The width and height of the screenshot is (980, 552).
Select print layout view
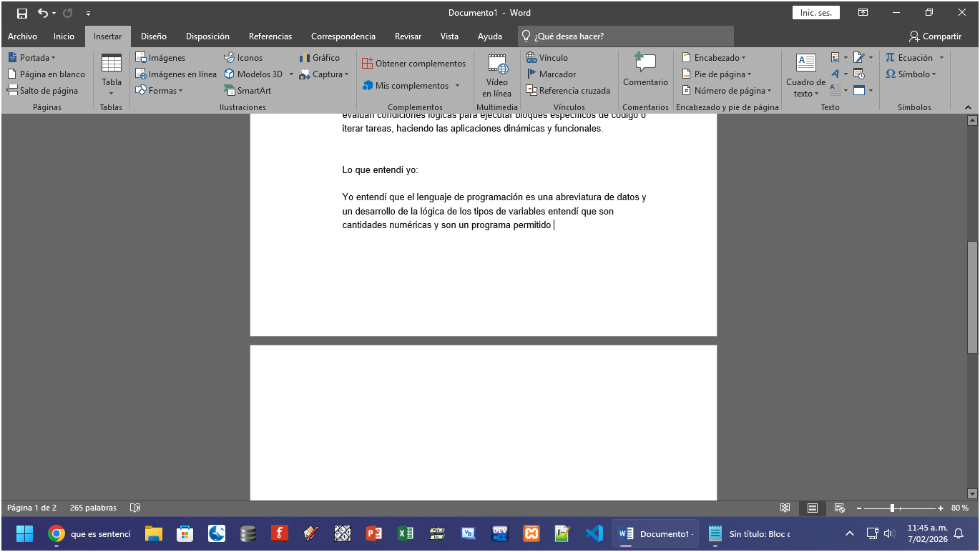coord(813,508)
